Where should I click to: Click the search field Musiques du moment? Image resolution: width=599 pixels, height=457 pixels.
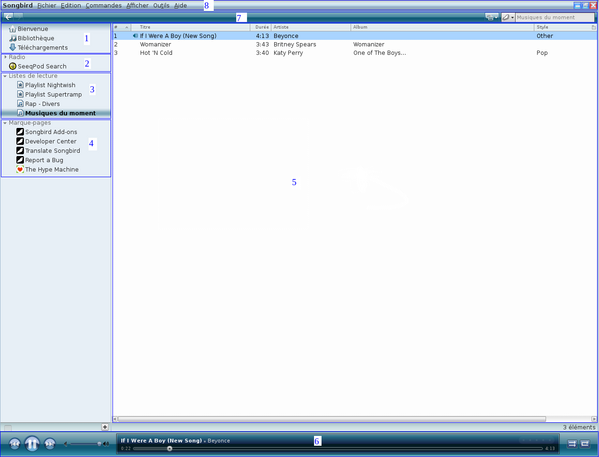pos(555,17)
